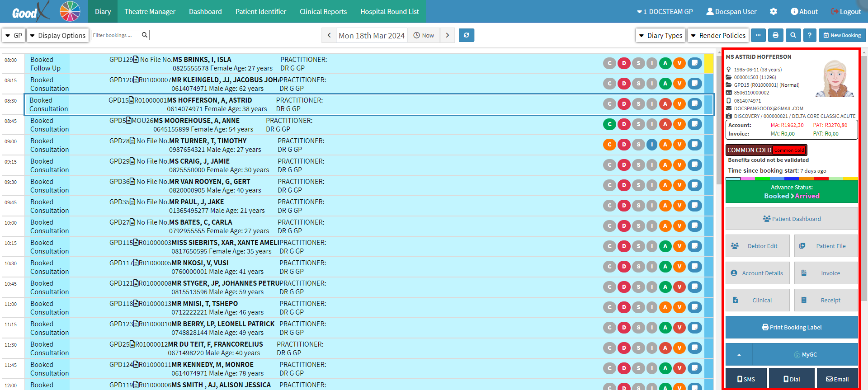Toggle the green C status for Ms Moorehouse
This screenshot has height=390, width=868.
(x=609, y=124)
